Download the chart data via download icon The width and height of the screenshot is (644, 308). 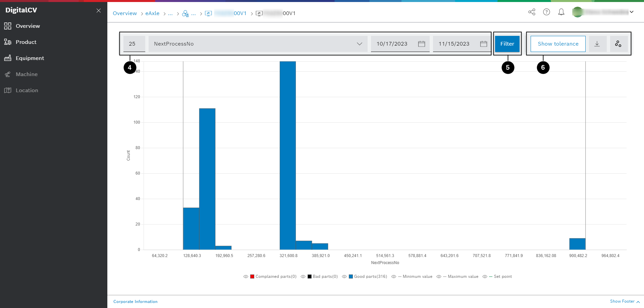597,44
